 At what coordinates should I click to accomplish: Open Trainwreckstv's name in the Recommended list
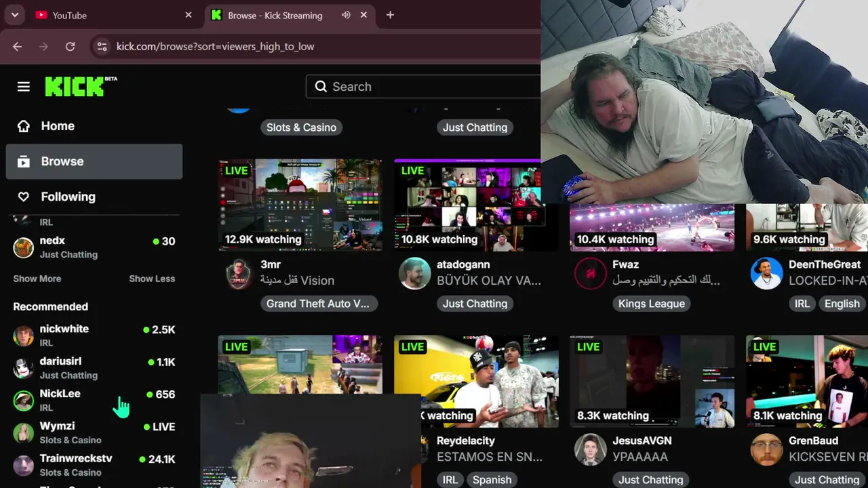point(76,458)
